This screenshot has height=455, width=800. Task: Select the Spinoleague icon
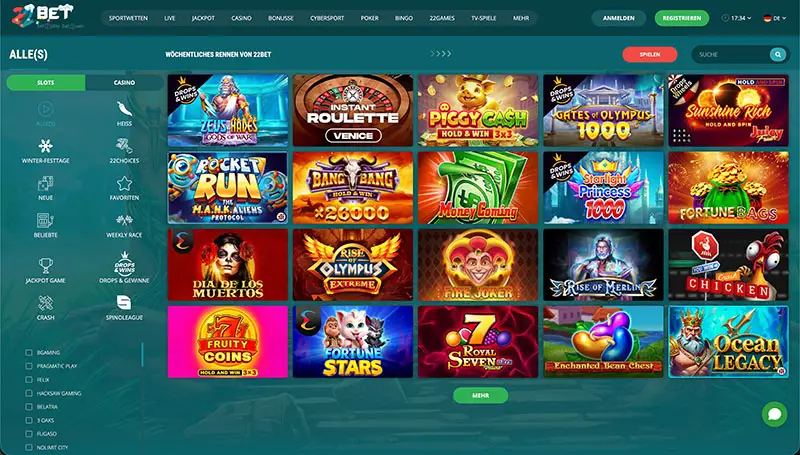tap(124, 303)
